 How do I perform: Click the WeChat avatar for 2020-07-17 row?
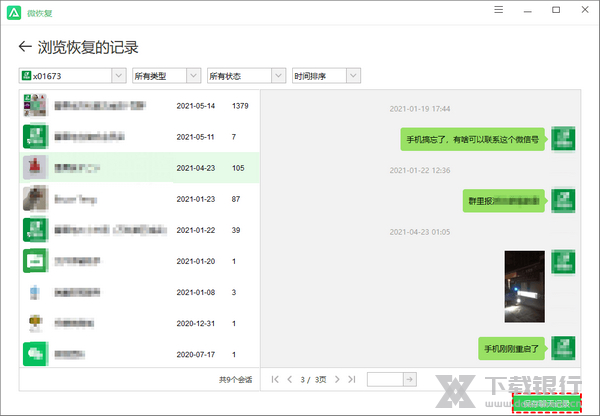(x=35, y=354)
